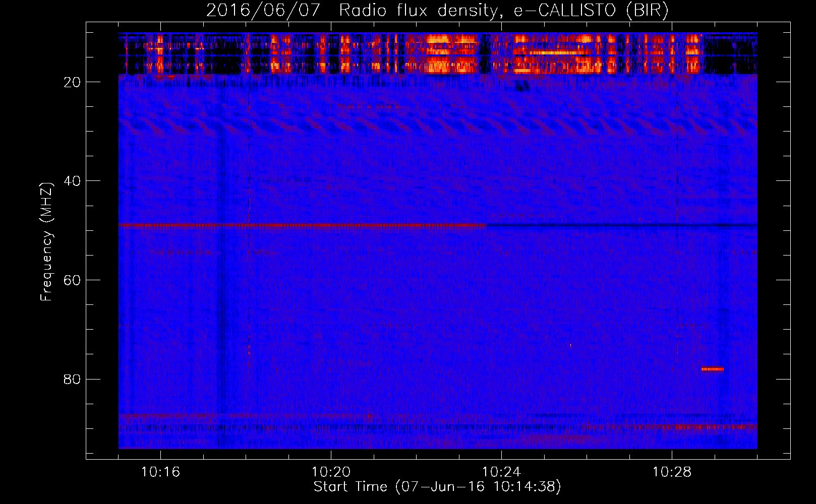This screenshot has height=504, width=816.
Task: Click the '2016/06/07' date in the title
Action: click(x=263, y=10)
